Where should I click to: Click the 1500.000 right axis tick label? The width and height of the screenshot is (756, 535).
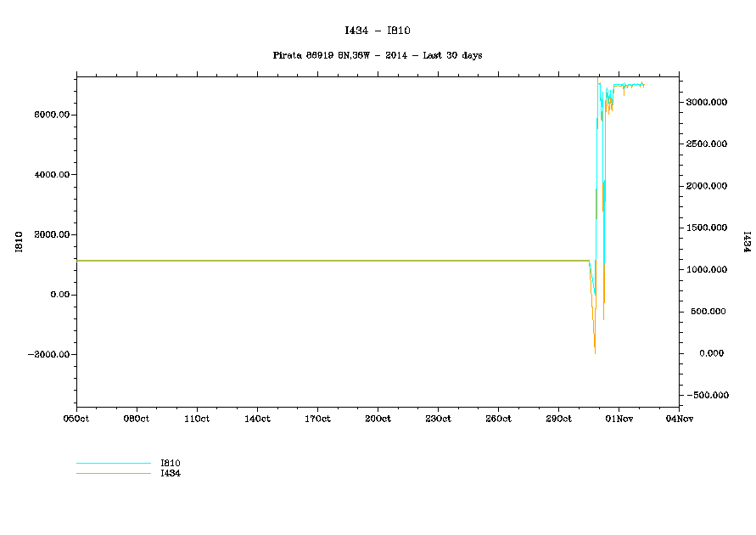coord(707,228)
